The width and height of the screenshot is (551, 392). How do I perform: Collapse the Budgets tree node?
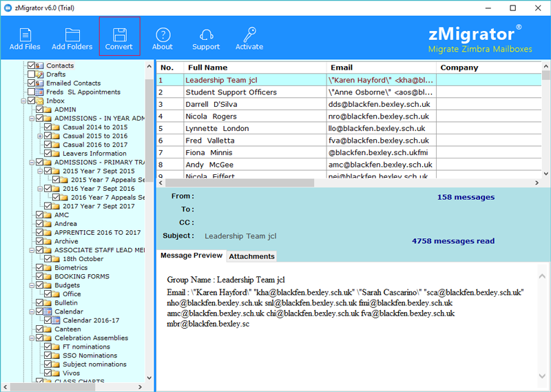pos(32,285)
